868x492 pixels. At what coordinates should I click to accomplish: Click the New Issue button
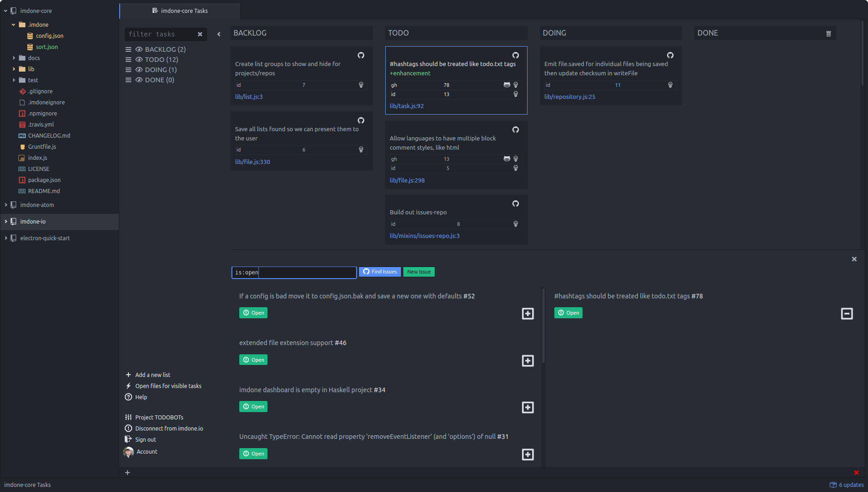419,272
